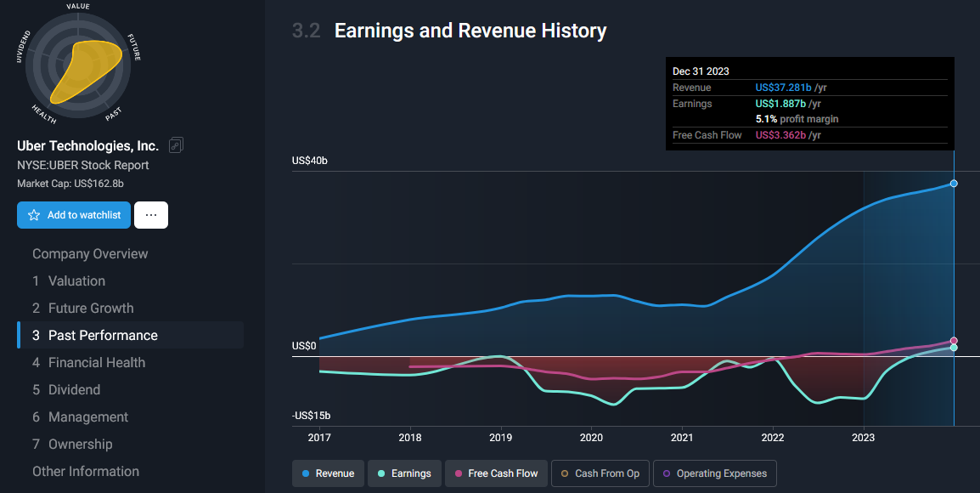Screen dimensions: 980x493
Task: Click FUTURE label on radar chart
Action: (134, 47)
